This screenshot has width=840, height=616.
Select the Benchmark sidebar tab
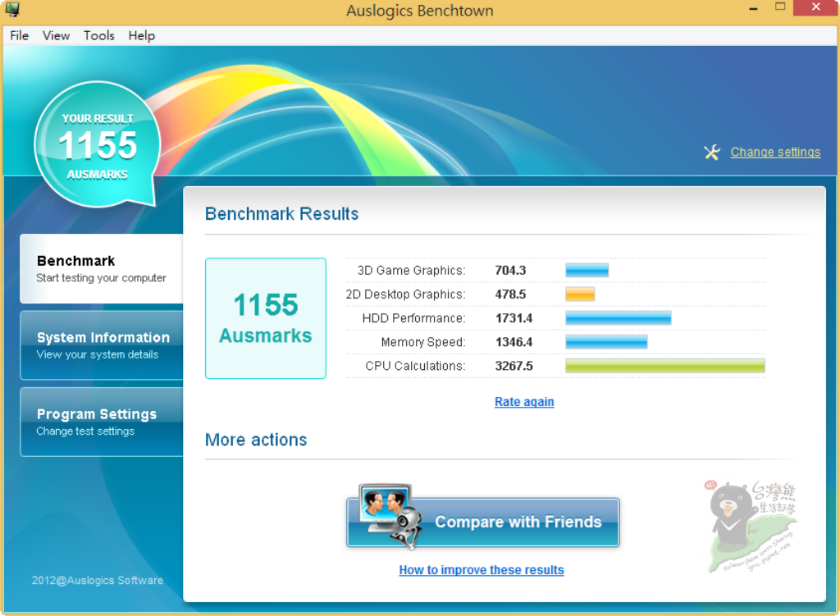click(x=102, y=268)
